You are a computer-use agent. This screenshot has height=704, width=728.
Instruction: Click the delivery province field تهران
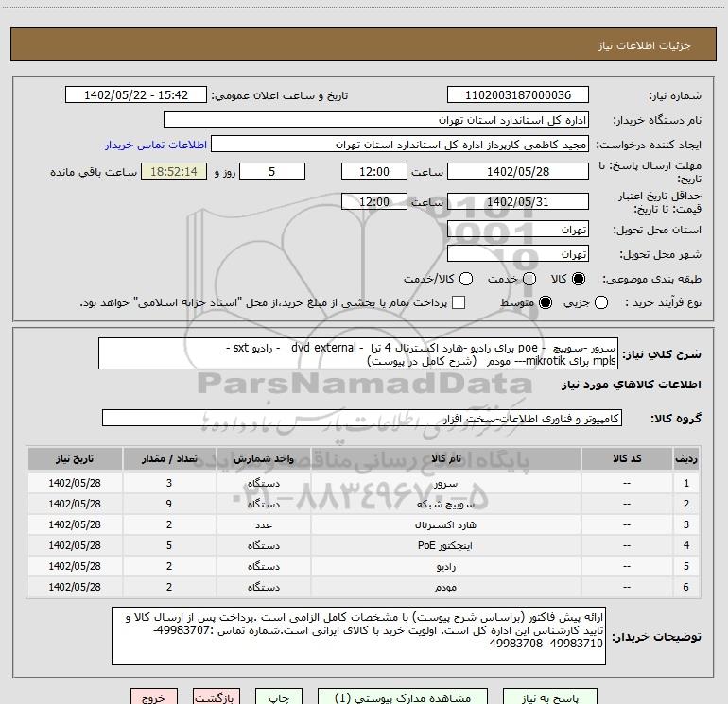pyautogui.click(x=518, y=230)
